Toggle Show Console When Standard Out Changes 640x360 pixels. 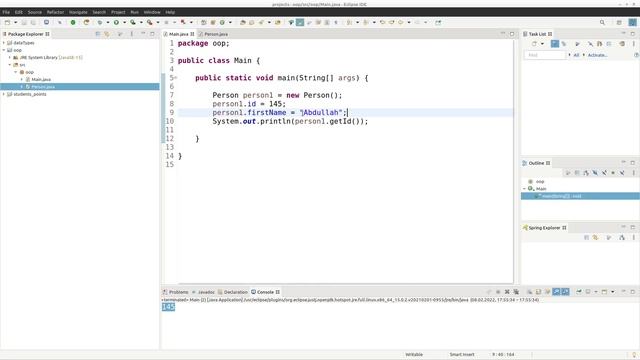click(x=556, y=292)
